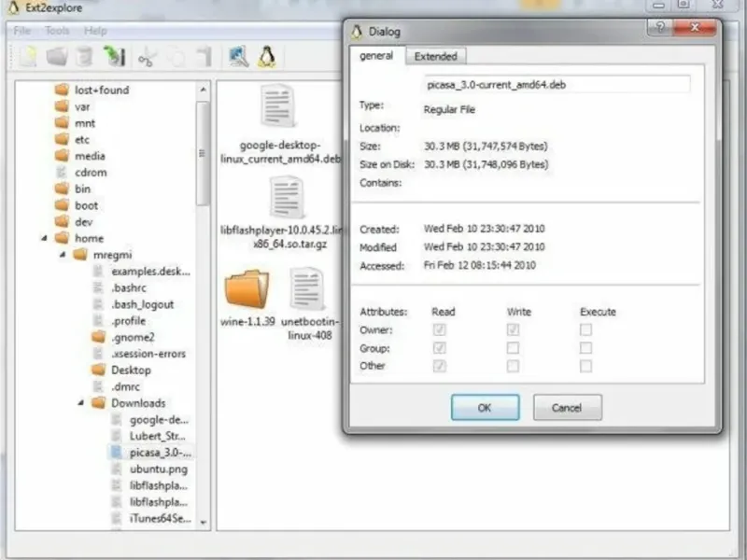Click the new file toolbar icon
This screenshot has height=560, width=747.
(28, 57)
